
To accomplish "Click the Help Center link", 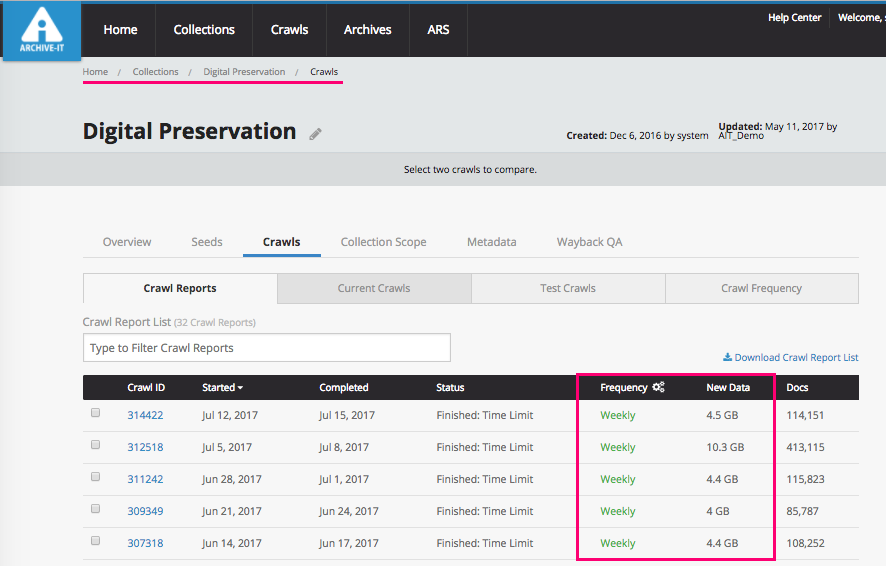I will 794,18.
